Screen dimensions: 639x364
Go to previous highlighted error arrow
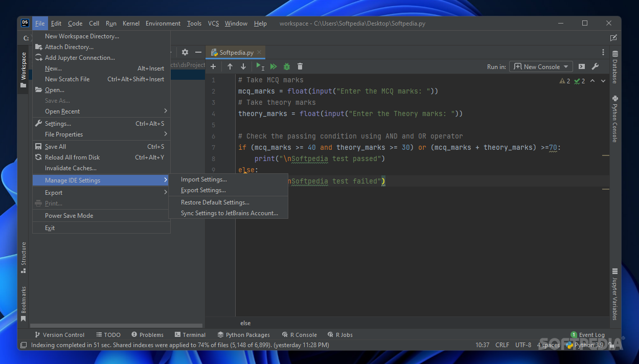tap(592, 81)
